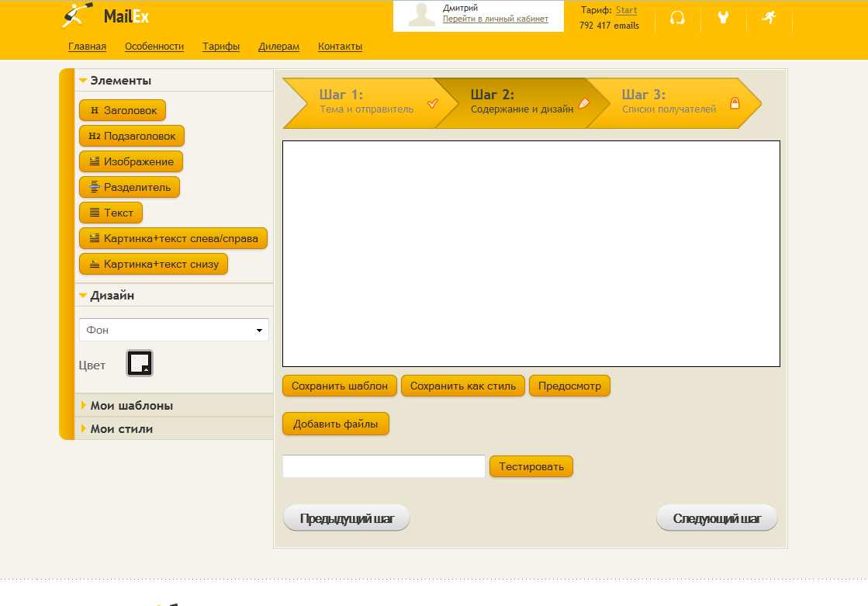The height and width of the screenshot is (606, 868).
Task: Open the wrench settings icon
Action: tap(723, 18)
